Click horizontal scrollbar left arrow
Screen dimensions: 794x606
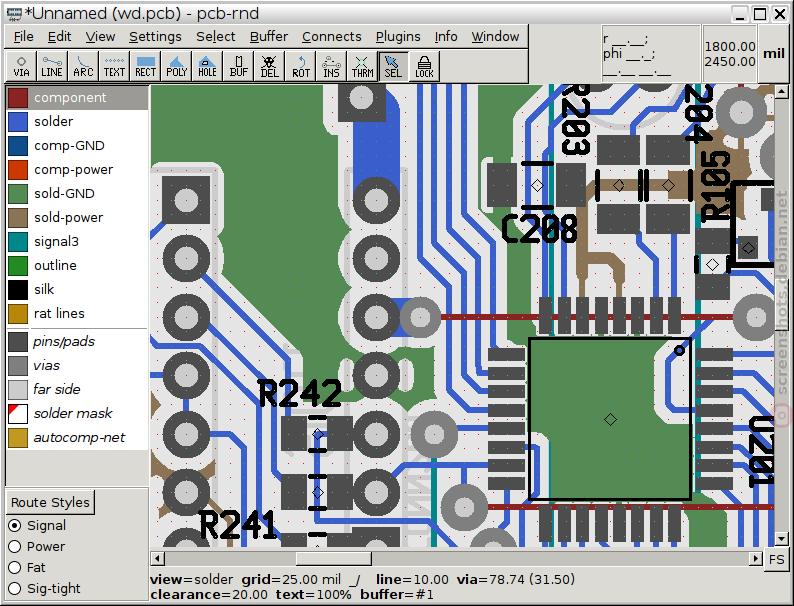(x=157, y=558)
